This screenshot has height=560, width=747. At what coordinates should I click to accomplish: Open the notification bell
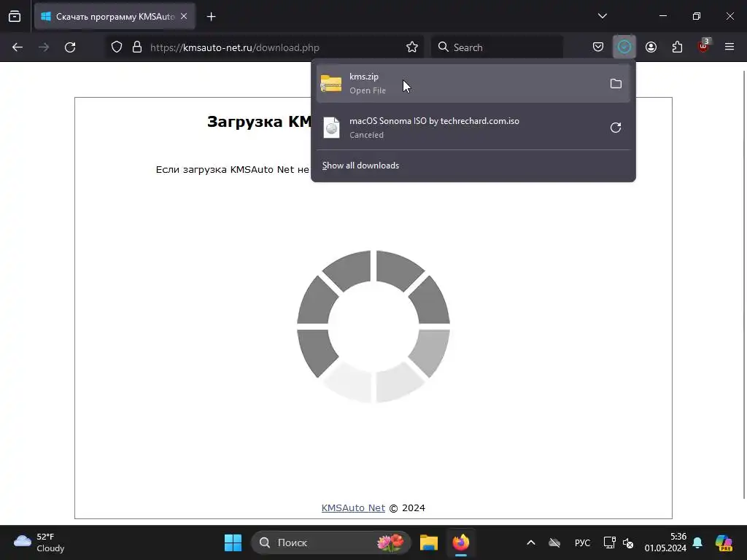coord(697,542)
